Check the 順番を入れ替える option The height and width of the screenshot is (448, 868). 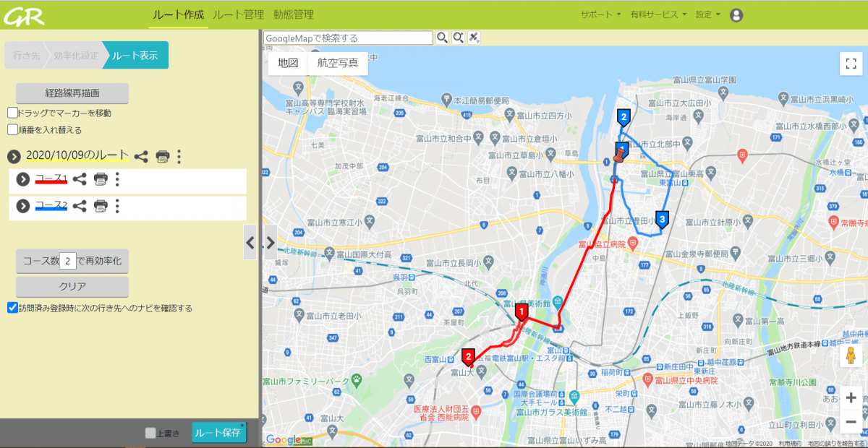pyautogui.click(x=12, y=130)
